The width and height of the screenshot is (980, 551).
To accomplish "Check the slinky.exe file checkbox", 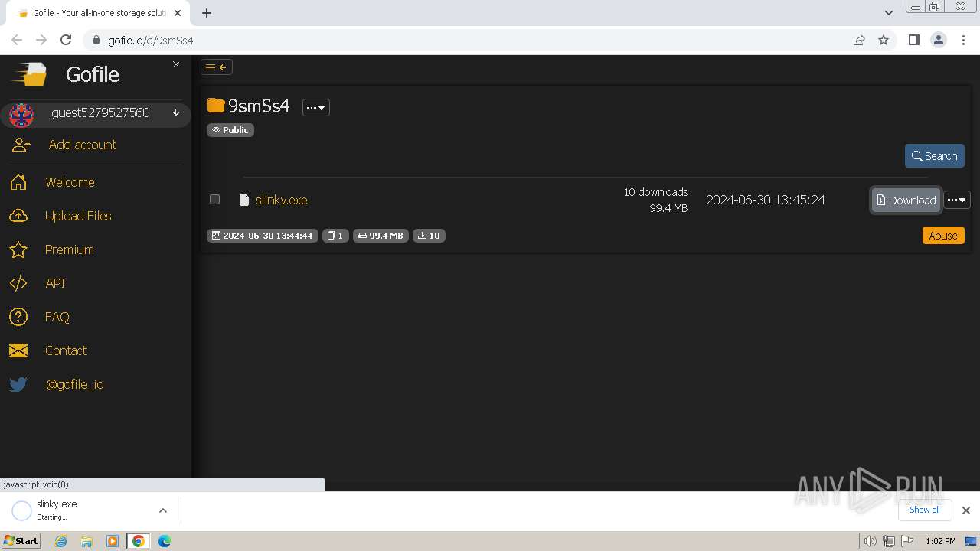I will (215, 200).
